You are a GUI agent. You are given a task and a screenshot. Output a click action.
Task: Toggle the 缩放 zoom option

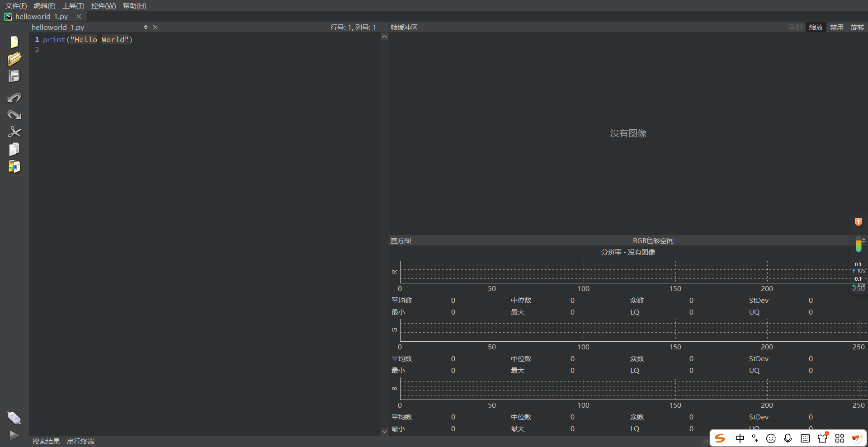[x=816, y=28]
